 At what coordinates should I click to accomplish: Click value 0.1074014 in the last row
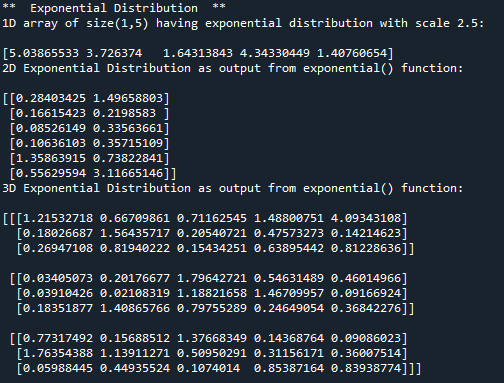208,368
